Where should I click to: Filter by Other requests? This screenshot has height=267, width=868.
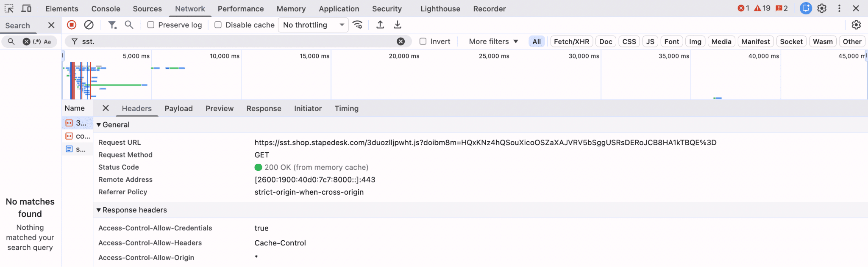pyautogui.click(x=852, y=41)
